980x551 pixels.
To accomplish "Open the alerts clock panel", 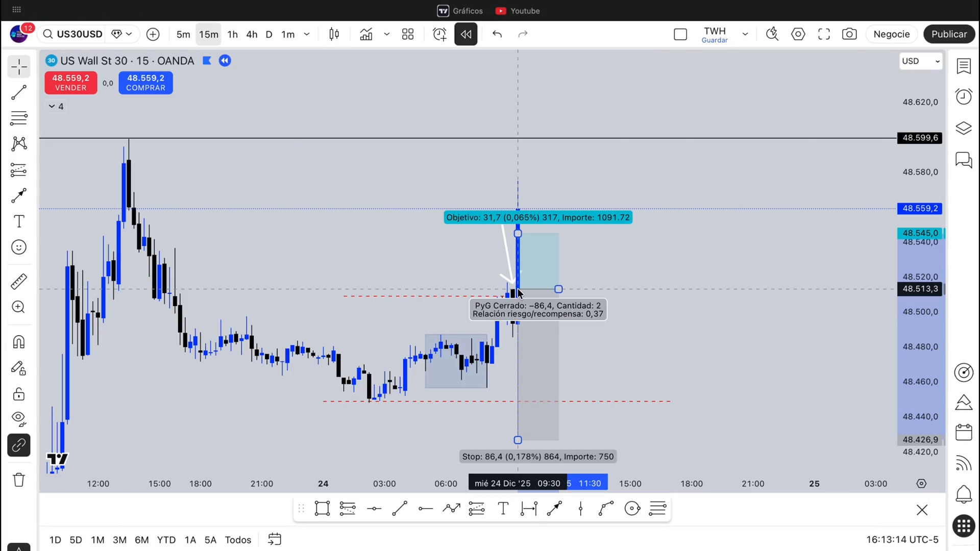I will pos(964,96).
